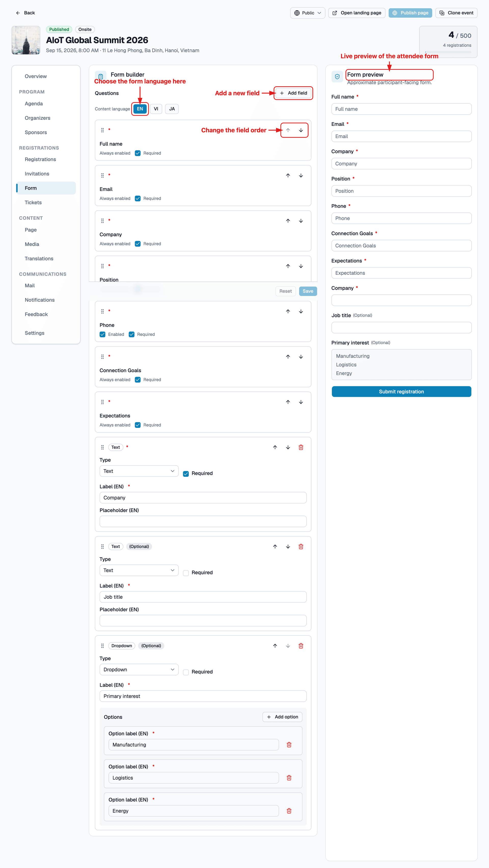The image size is (489, 868).
Task: Select EN content language
Action: pos(140,109)
